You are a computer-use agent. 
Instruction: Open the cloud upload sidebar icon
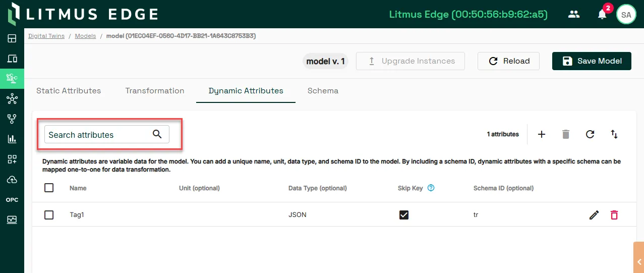tap(12, 180)
